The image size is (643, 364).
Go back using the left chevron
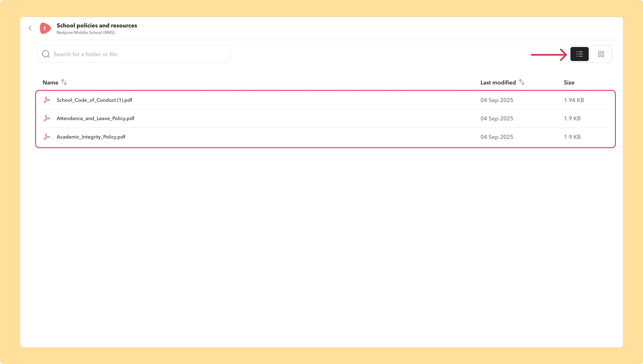click(x=30, y=28)
